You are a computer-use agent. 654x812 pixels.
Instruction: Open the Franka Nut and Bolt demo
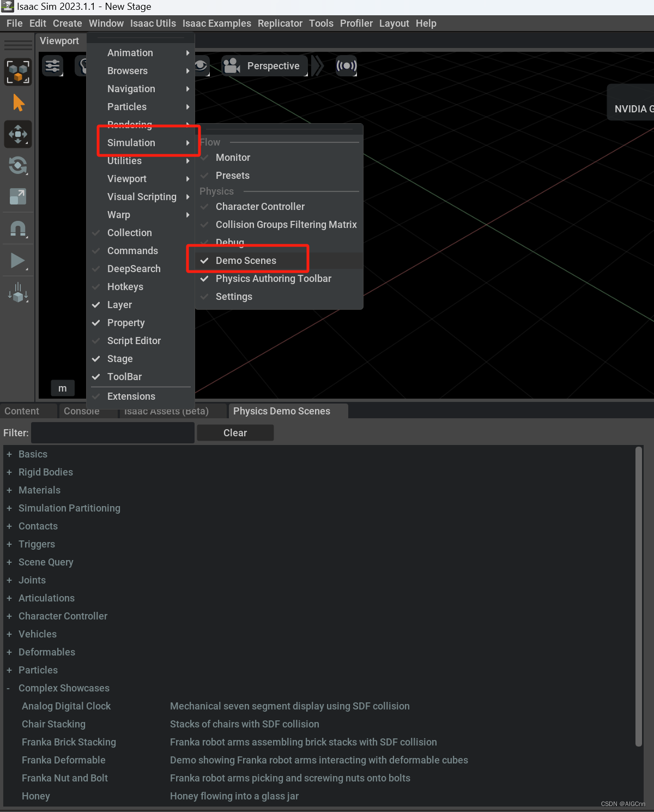click(x=65, y=778)
